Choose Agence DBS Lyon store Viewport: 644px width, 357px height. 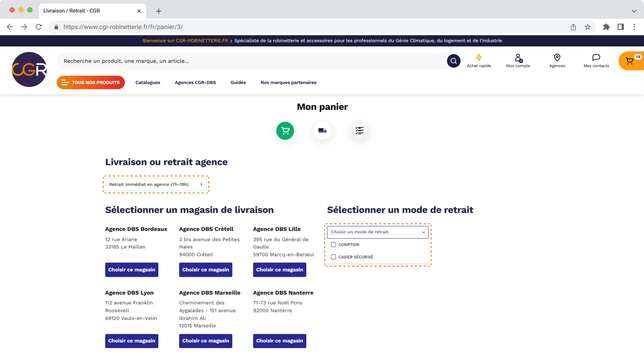coord(132,341)
